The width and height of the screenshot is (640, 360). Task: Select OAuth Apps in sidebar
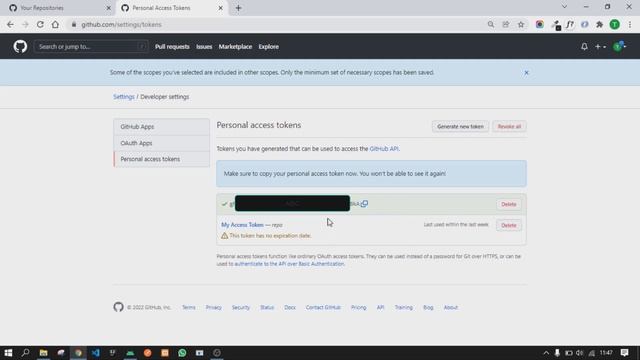click(162, 143)
